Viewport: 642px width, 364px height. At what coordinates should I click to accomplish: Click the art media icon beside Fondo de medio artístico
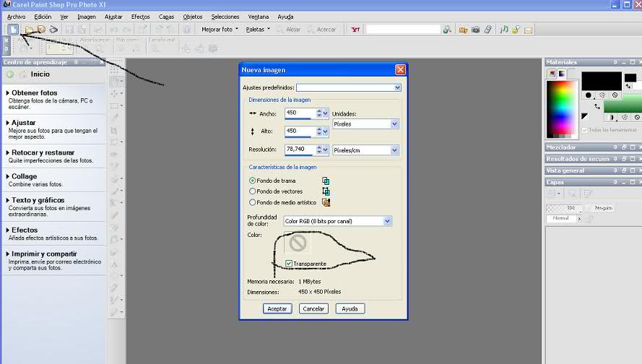click(326, 202)
